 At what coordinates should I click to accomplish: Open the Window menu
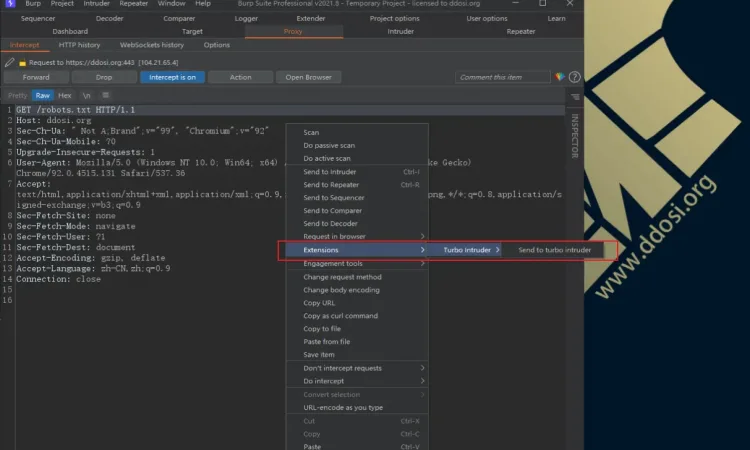tap(171, 3)
